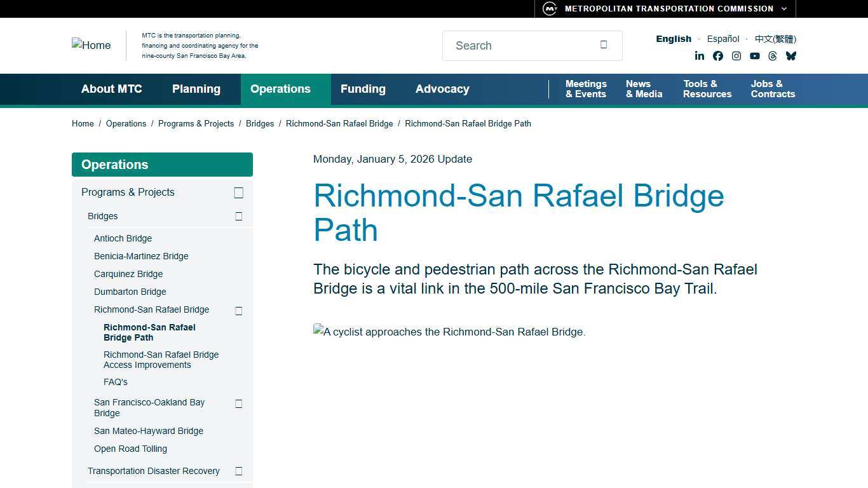
Task: Open the Threads social icon
Action: [773, 56]
